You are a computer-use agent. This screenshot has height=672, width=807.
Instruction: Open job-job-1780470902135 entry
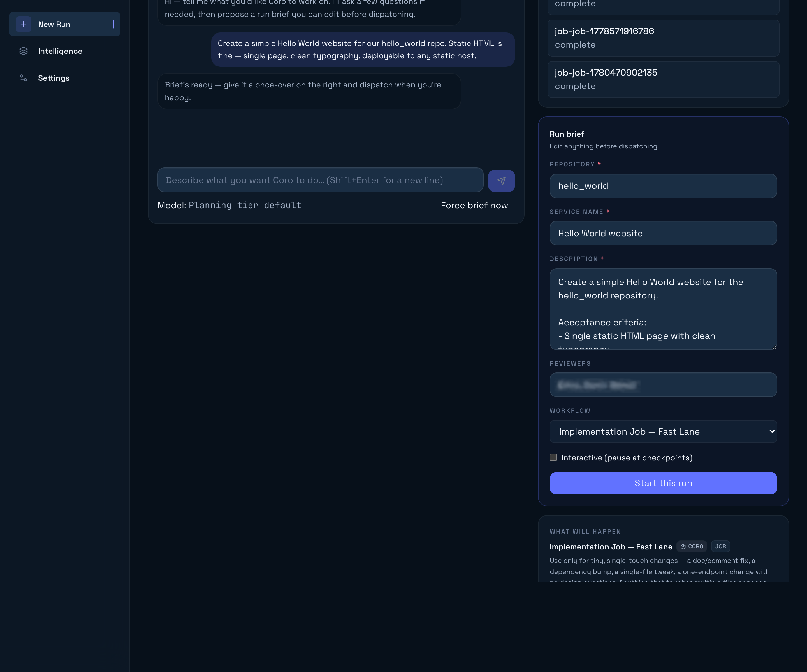663,80
